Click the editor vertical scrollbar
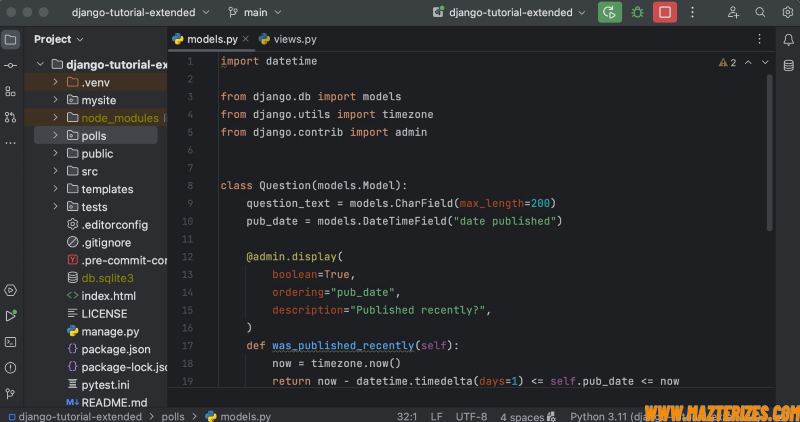 pos(769,153)
